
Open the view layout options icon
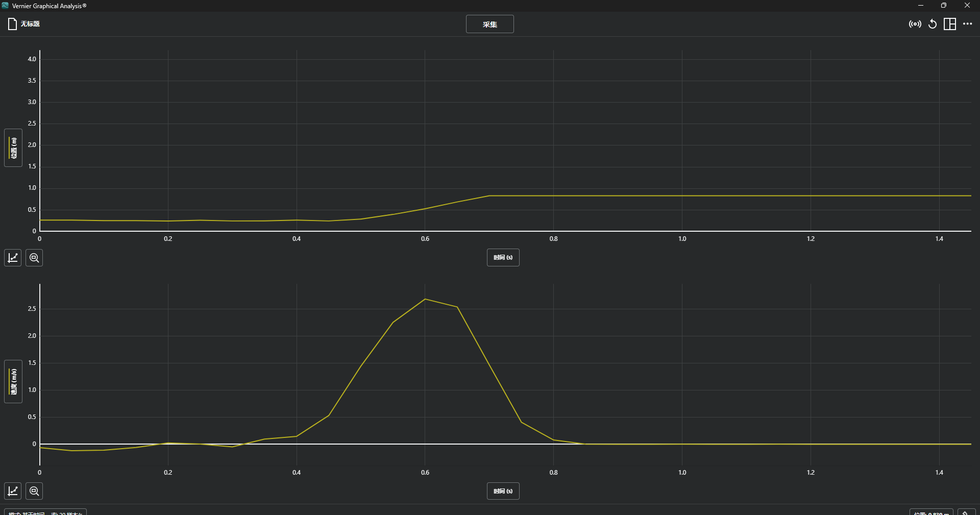pyautogui.click(x=949, y=24)
